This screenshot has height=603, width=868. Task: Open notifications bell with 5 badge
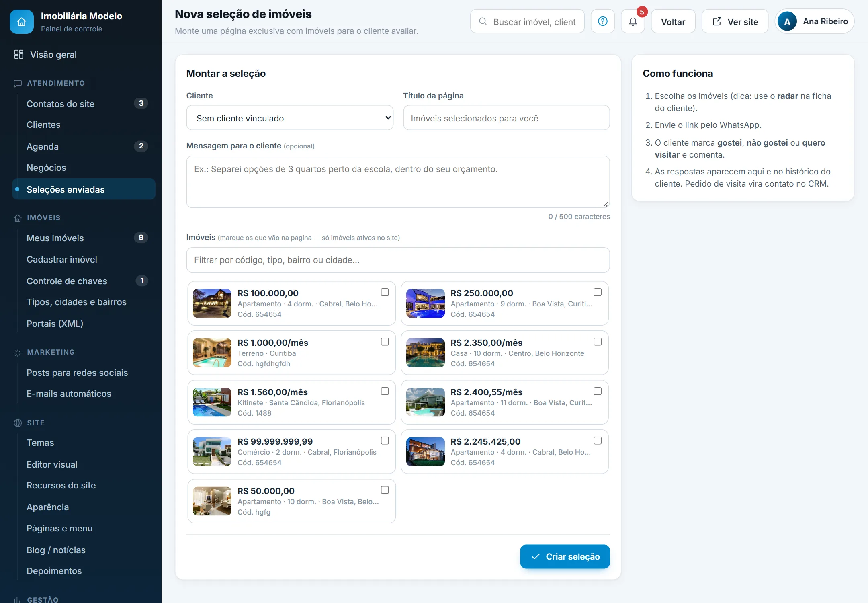[633, 21]
